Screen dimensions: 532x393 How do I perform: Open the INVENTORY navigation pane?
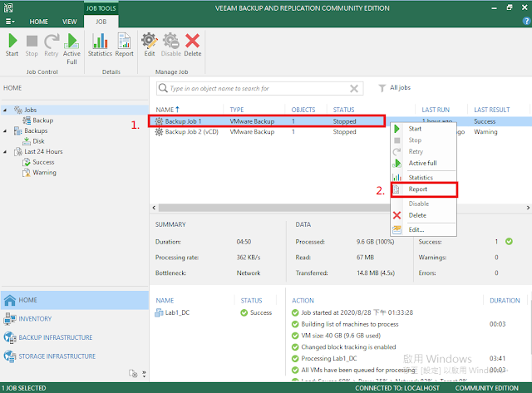75,319
